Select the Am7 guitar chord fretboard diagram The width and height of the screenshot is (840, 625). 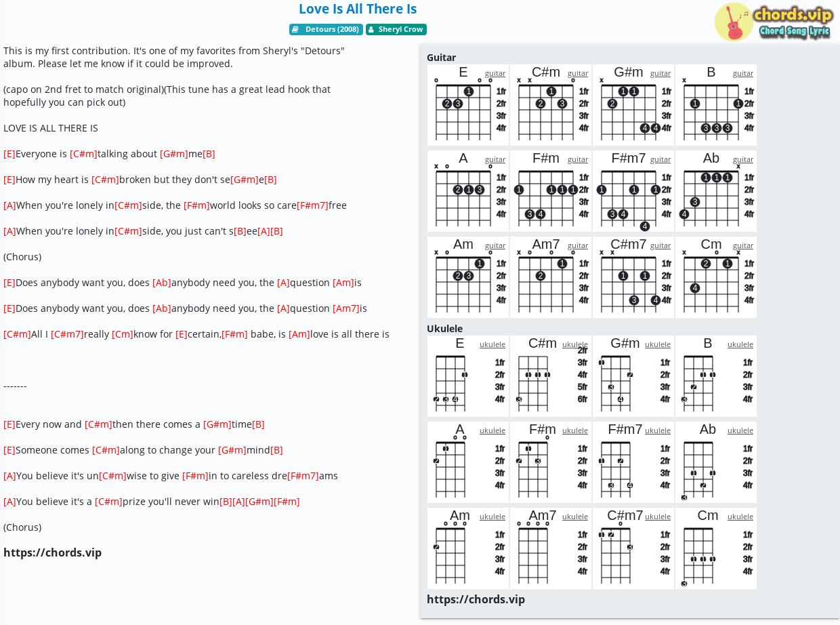tap(551, 277)
